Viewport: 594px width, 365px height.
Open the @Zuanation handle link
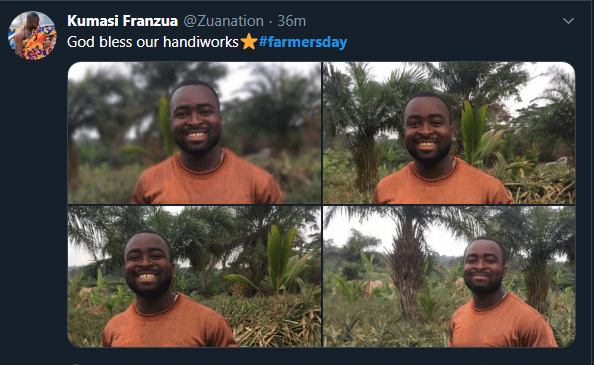tap(224, 21)
